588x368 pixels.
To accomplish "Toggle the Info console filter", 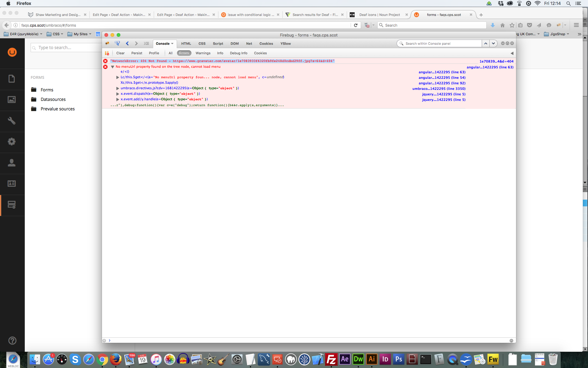I will coord(220,53).
